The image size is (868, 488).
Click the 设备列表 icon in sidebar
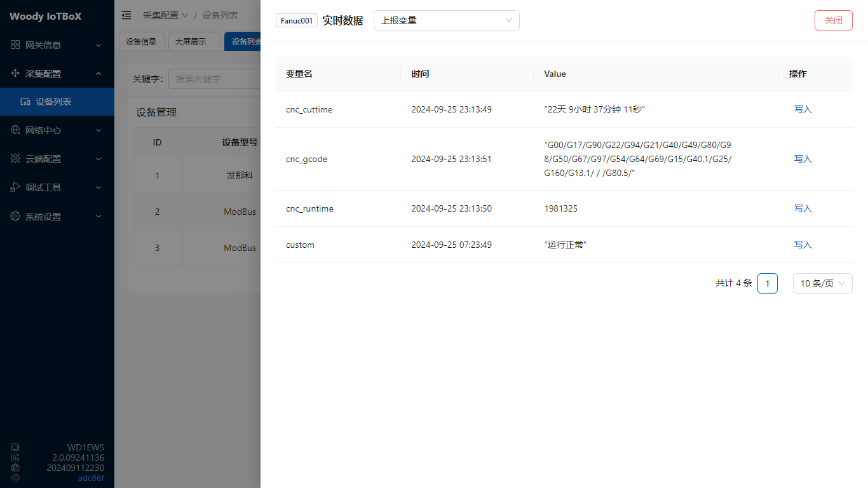click(x=26, y=102)
